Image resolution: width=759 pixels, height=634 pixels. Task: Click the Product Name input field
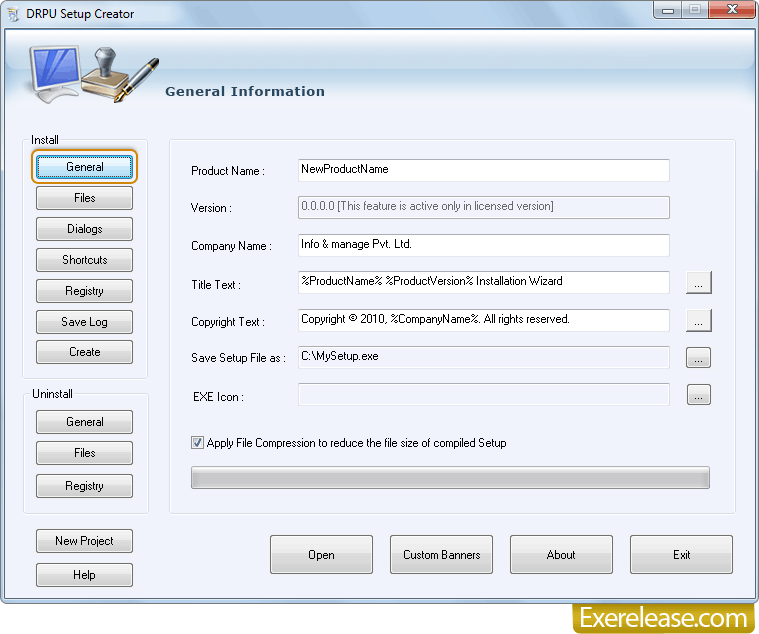coord(484,170)
